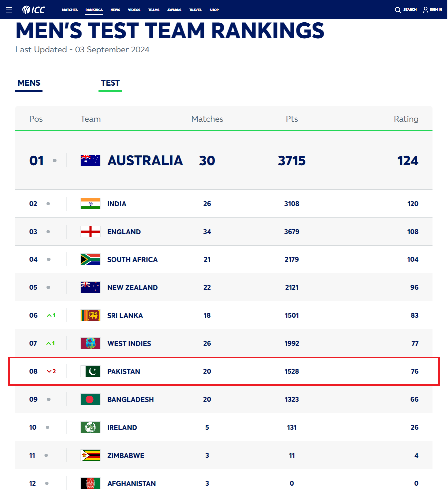Click the Sri Lanka flag
This screenshot has height=492, width=448.
[90, 315]
